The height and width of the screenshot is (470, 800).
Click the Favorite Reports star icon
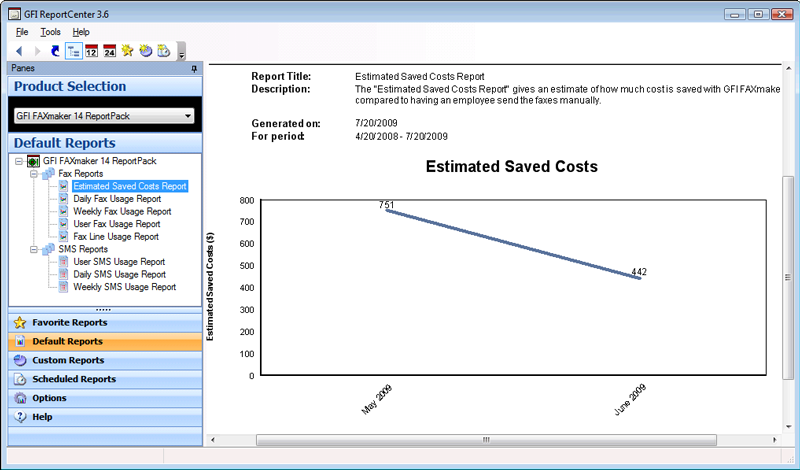(x=20, y=323)
